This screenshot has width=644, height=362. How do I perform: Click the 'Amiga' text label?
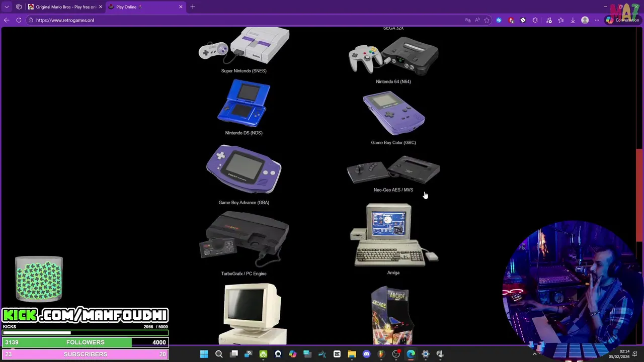[393, 273]
